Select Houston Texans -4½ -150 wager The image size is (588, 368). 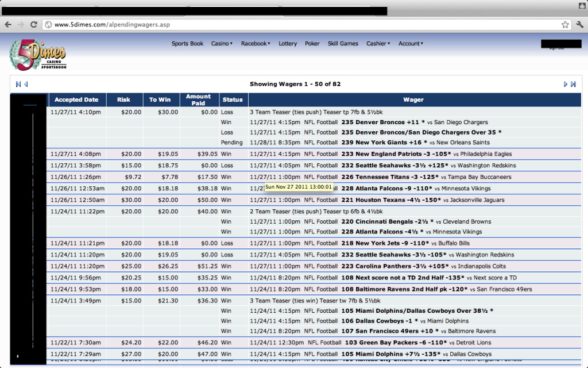[x=377, y=200]
